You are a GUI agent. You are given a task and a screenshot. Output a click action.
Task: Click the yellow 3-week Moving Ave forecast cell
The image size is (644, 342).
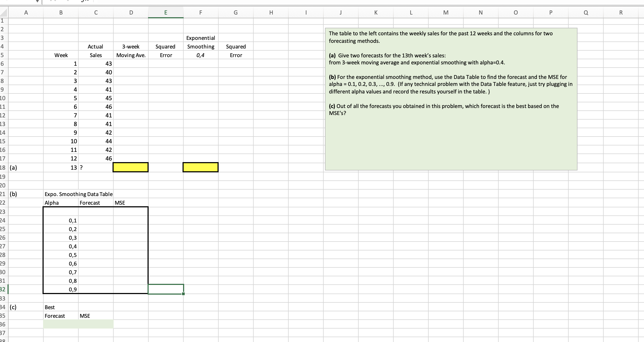(131, 167)
